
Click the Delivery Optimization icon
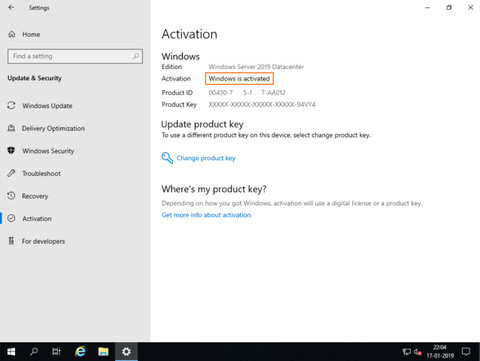point(11,128)
